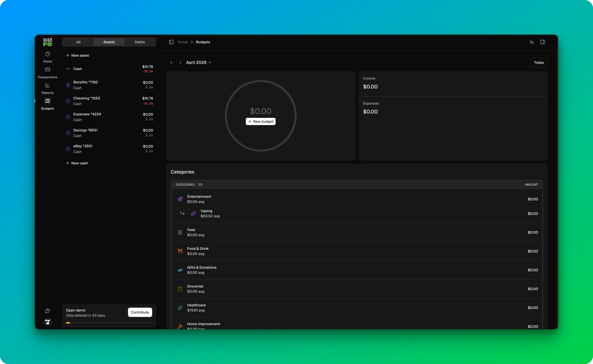
Task: Click the Savings *8931 account avatar
Action: [x=68, y=133]
